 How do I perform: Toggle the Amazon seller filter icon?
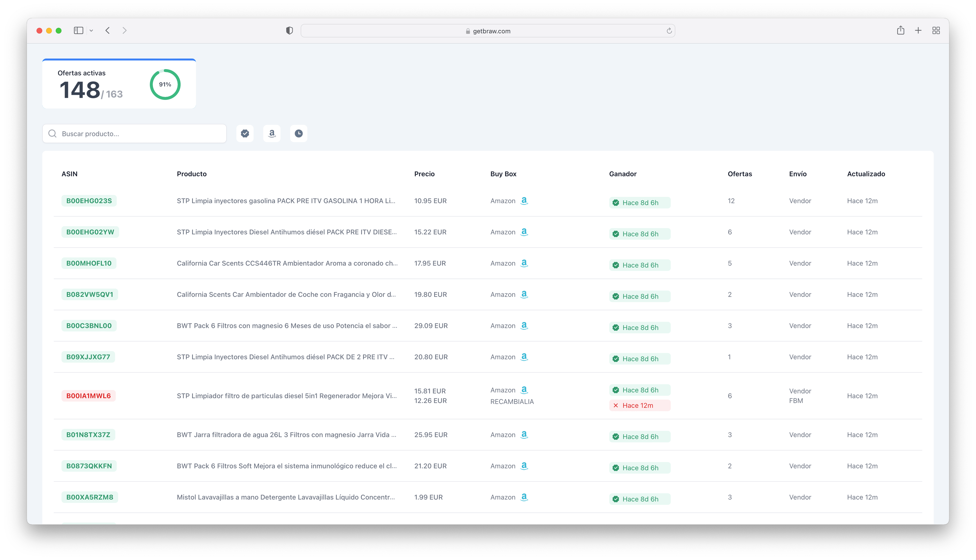click(x=272, y=133)
